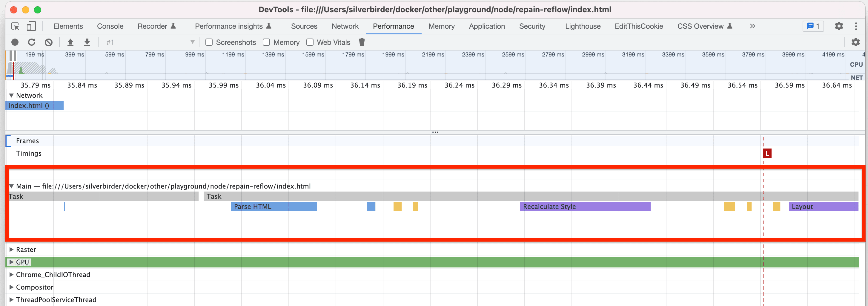Switch to the Lighthouse tab

tap(583, 26)
